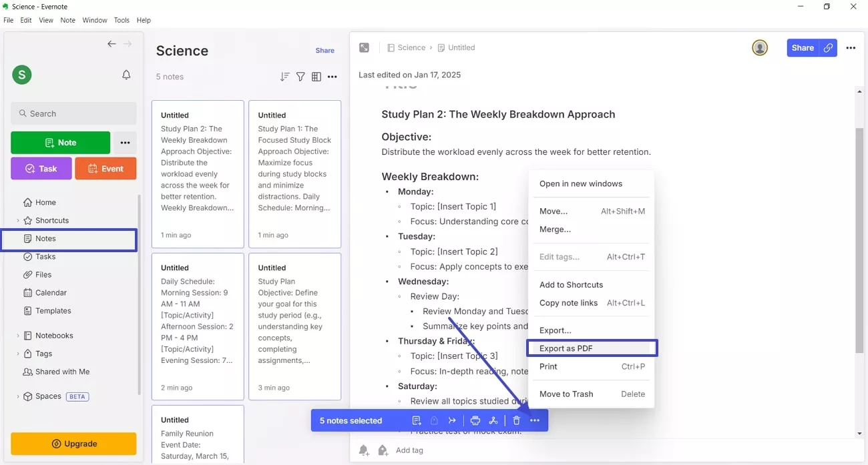
Task: Open the sort options for the Science notebook
Action: pos(284,76)
